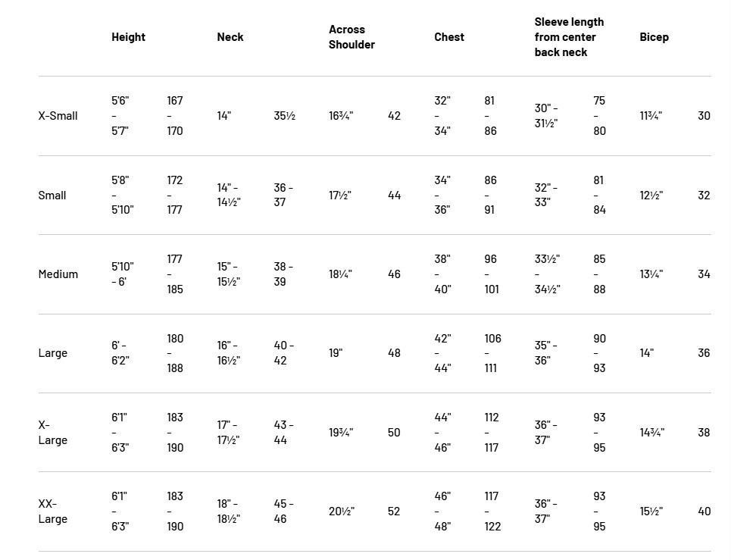
Task: Select the 11¾" bicep value for X-Small
Action: 651,116
